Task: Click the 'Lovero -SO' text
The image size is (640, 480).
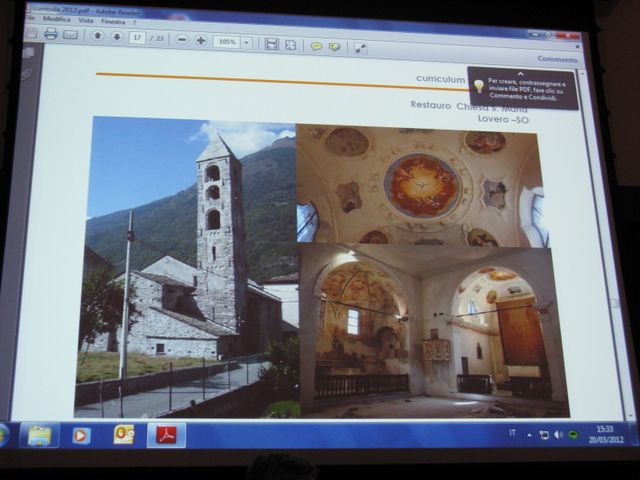Action: [x=503, y=119]
